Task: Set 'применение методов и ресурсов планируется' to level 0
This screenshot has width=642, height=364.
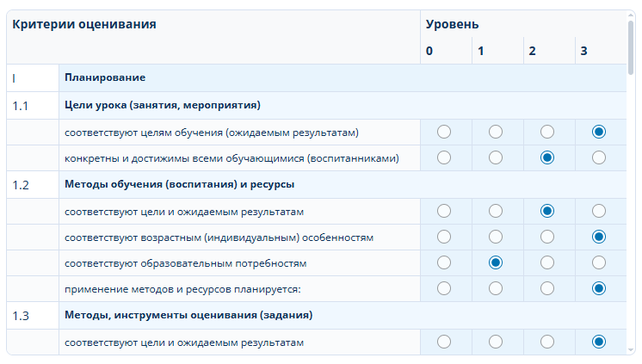Action: click(x=444, y=288)
